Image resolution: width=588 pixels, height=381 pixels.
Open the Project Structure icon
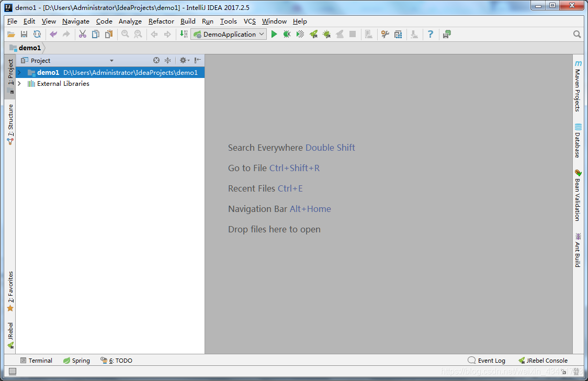[398, 35]
